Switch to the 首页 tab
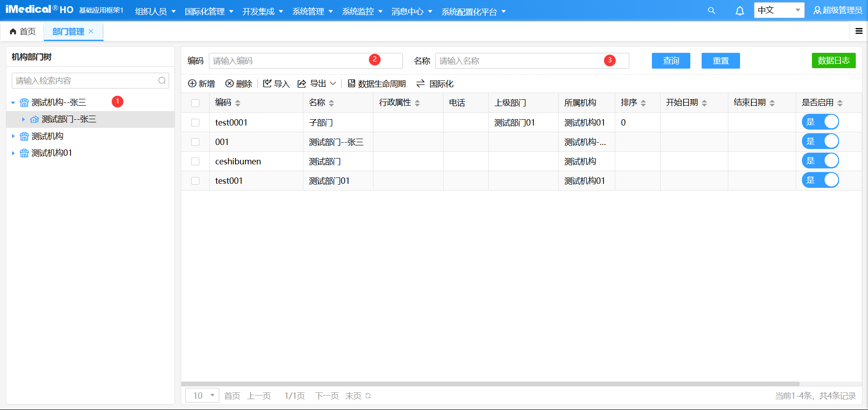The image size is (868, 410). tap(23, 31)
